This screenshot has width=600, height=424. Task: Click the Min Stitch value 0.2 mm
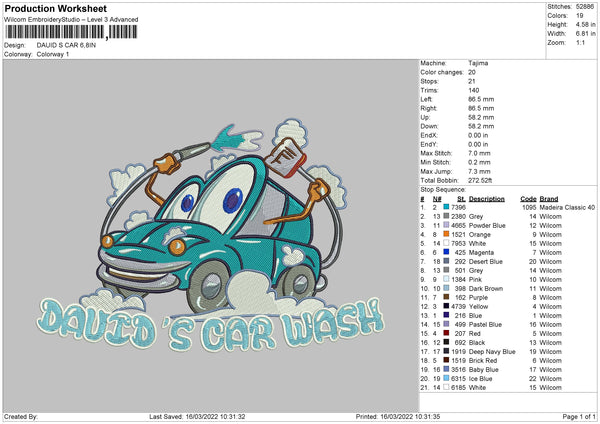(479, 162)
